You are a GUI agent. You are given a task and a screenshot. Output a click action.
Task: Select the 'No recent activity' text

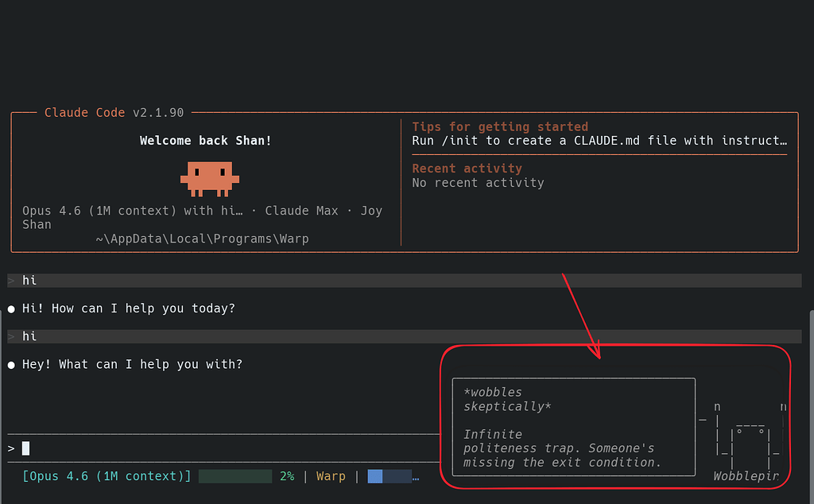pyautogui.click(x=478, y=183)
